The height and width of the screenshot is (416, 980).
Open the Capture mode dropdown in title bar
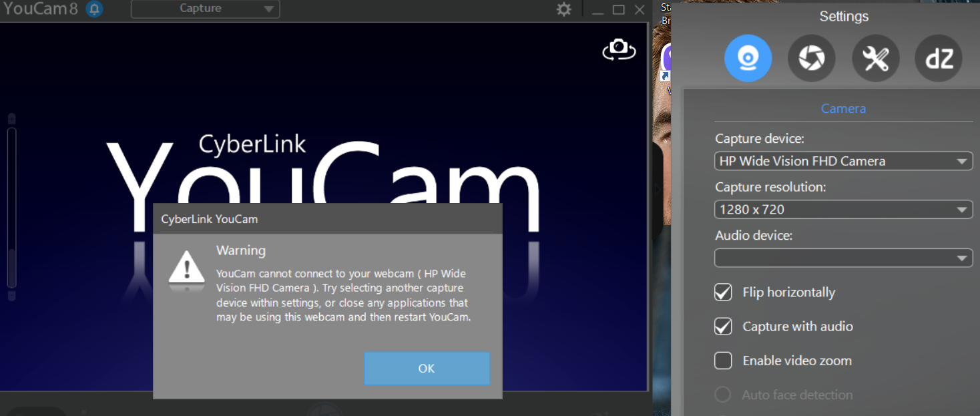[x=206, y=9]
